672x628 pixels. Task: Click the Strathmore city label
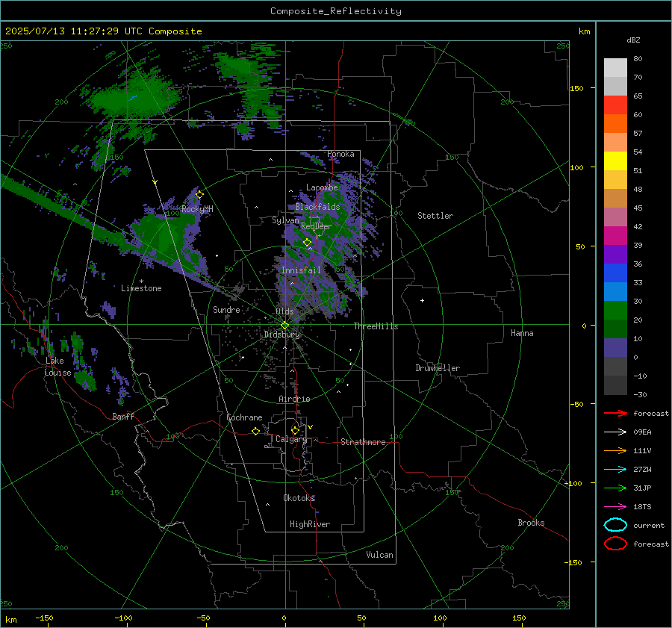[363, 442]
